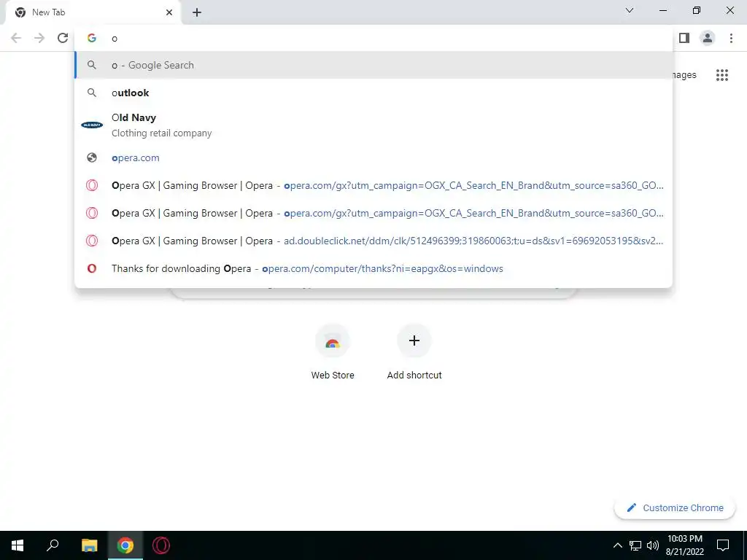Reload the page with the refresh icon
747x560 pixels.
point(63,38)
